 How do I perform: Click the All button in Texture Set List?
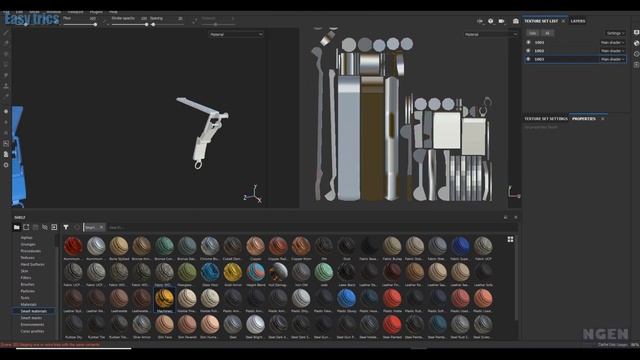pyautogui.click(x=547, y=33)
